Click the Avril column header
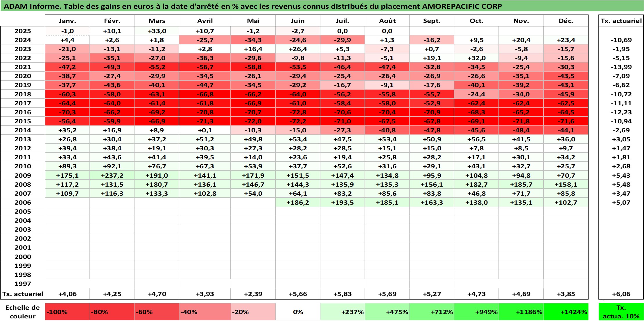Image resolution: width=644 pixels, height=321 pixels. (x=205, y=21)
